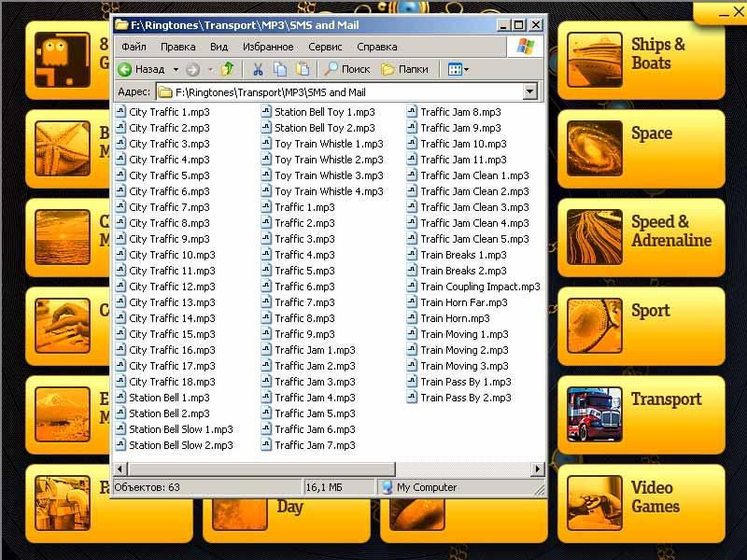Select the City Traffic 1.mp3 file
This screenshot has height=560, width=747.
pyautogui.click(x=168, y=112)
